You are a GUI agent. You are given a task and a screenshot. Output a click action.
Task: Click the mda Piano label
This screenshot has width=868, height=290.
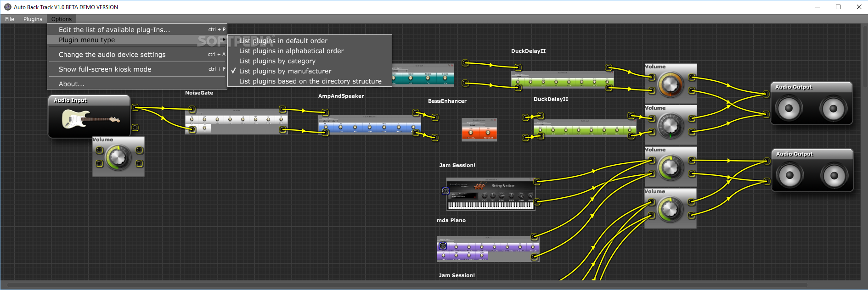(x=451, y=220)
